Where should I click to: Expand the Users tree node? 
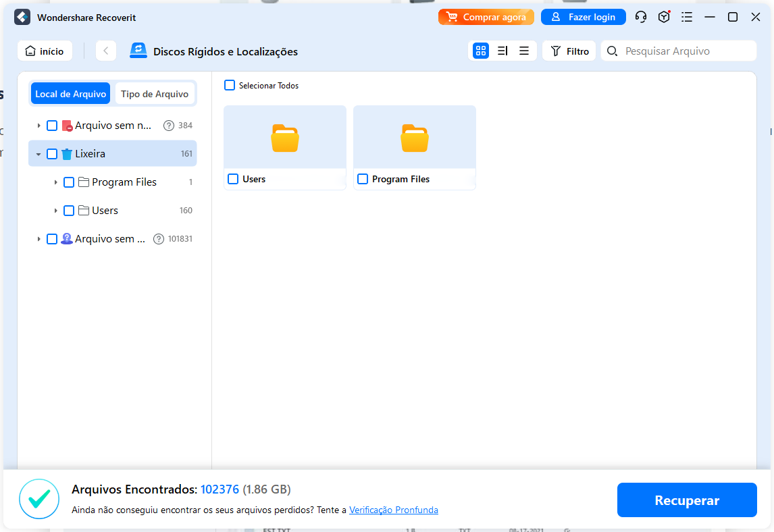(55, 211)
